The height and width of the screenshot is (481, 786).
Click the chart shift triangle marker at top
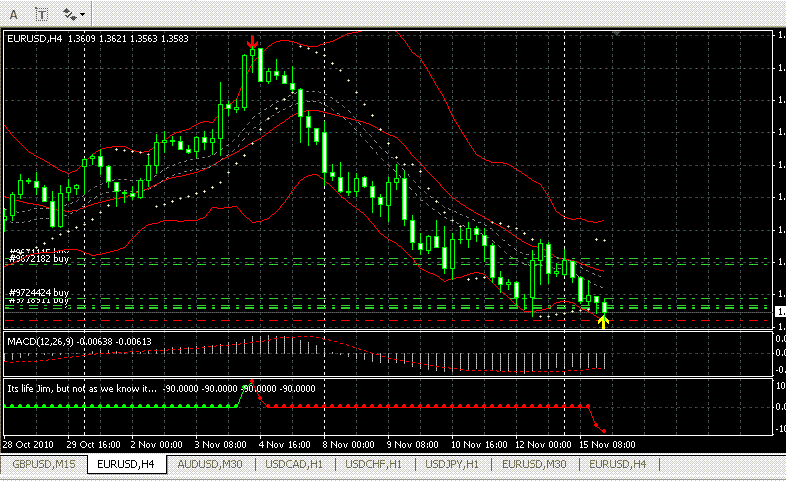click(616, 33)
